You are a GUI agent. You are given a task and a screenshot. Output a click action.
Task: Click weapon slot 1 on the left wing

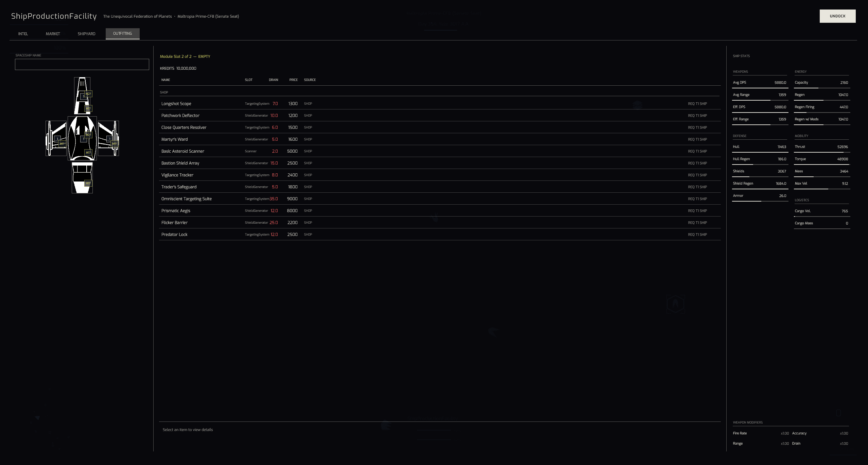point(56,138)
